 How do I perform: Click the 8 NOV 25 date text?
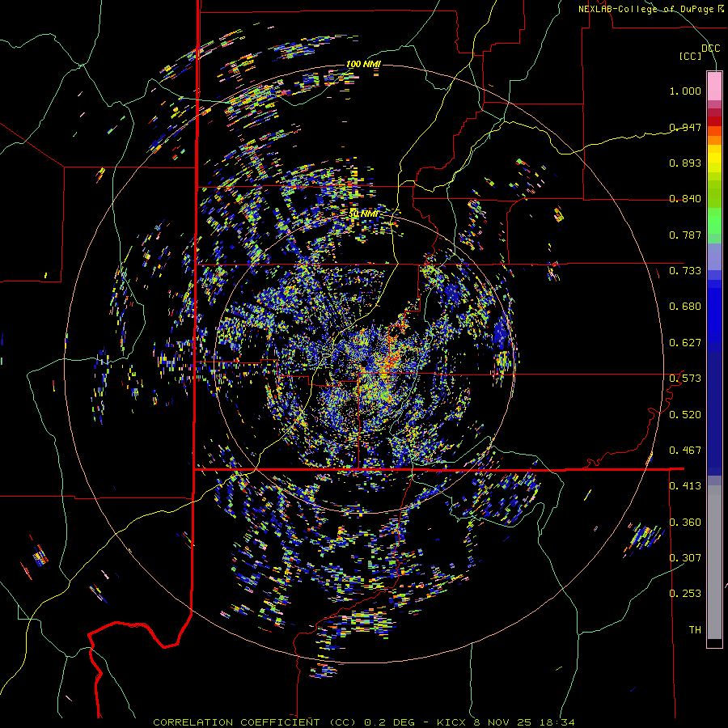point(503,722)
